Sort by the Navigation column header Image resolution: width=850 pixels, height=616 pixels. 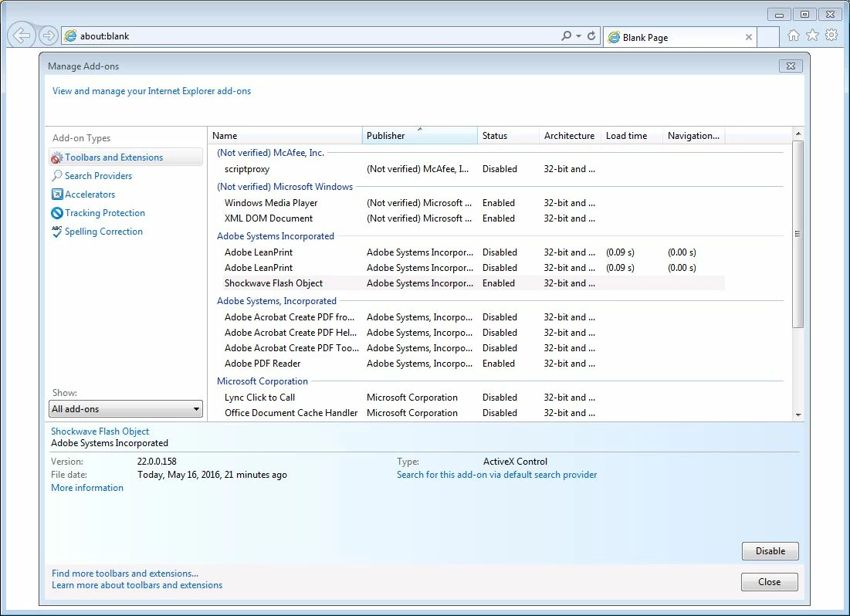tap(693, 136)
